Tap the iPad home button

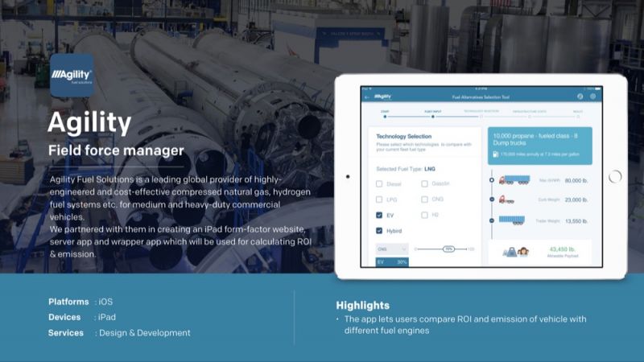[x=615, y=176]
